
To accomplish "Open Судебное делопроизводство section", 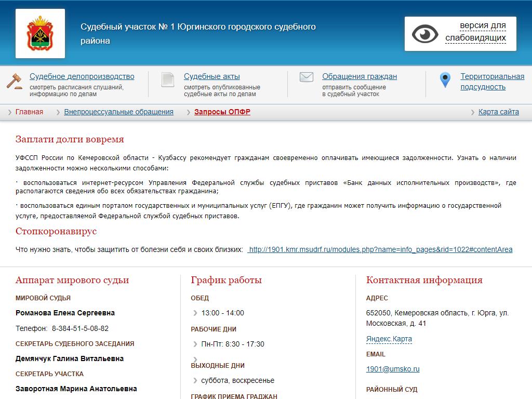I will point(82,76).
